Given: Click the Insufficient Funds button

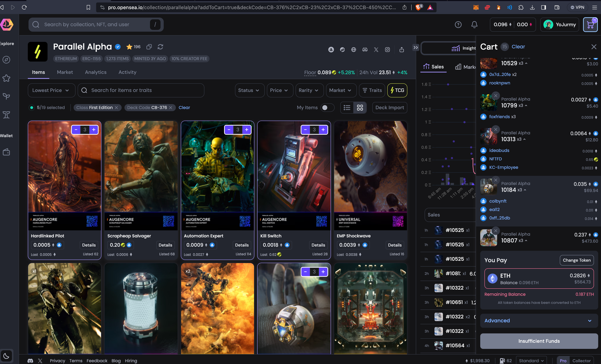Looking at the screenshot, I should pyautogui.click(x=539, y=341).
